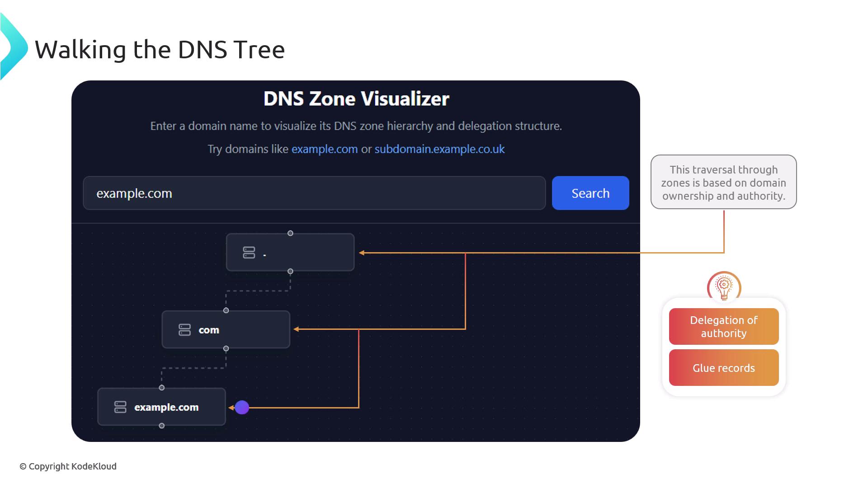This screenshot has width=868, height=488.
Task: Click the DNS Zone Visualizer heading
Action: (356, 99)
